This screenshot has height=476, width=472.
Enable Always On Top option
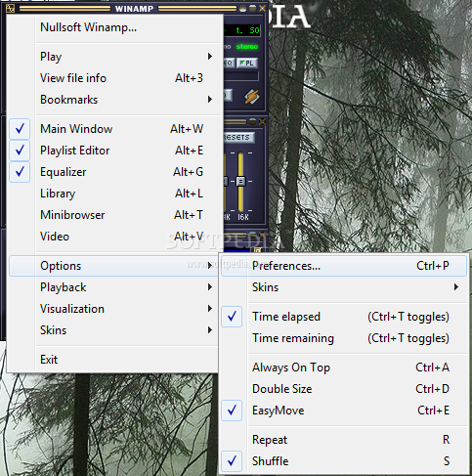[344, 368]
